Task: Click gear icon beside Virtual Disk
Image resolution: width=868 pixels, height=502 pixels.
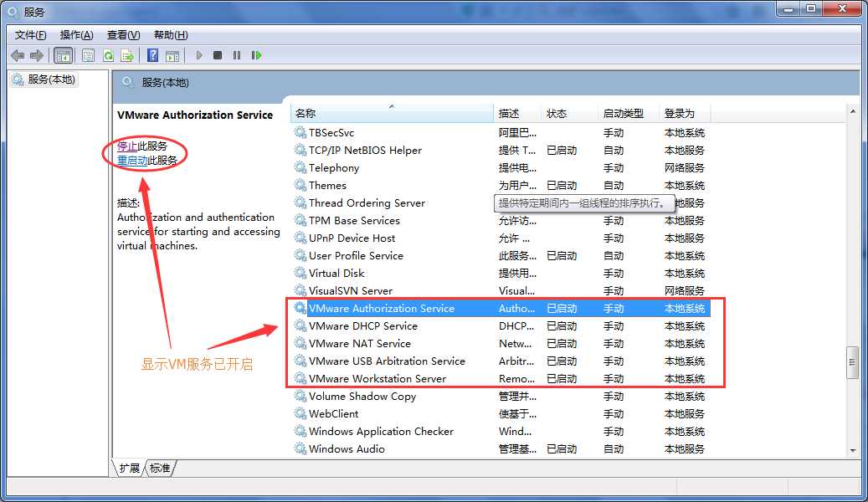Action: click(300, 273)
